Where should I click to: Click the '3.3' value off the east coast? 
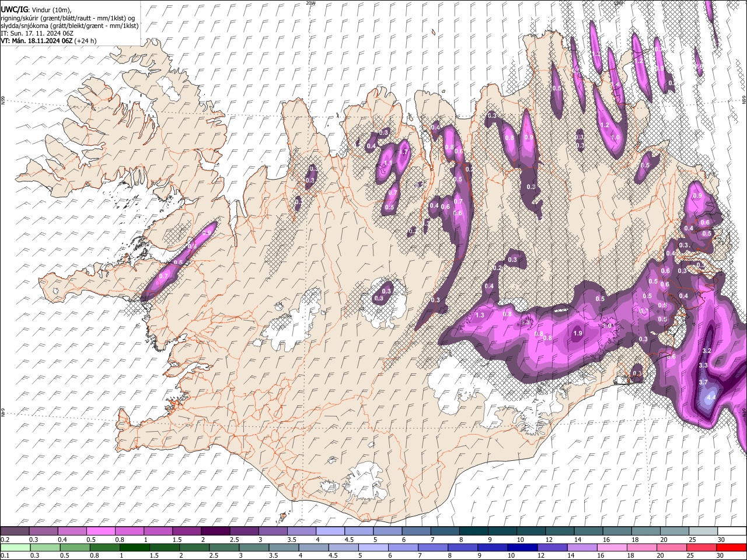pyautogui.click(x=703, y=365)
